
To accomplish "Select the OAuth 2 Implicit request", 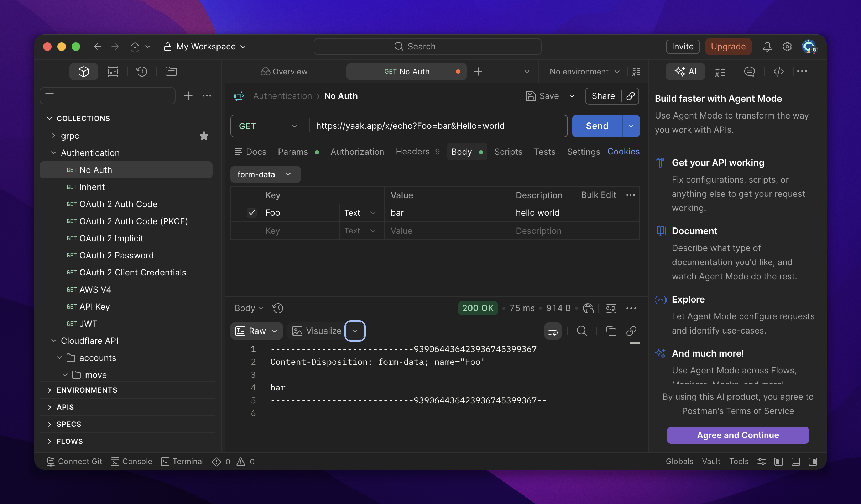I will (x=126, y=238).
